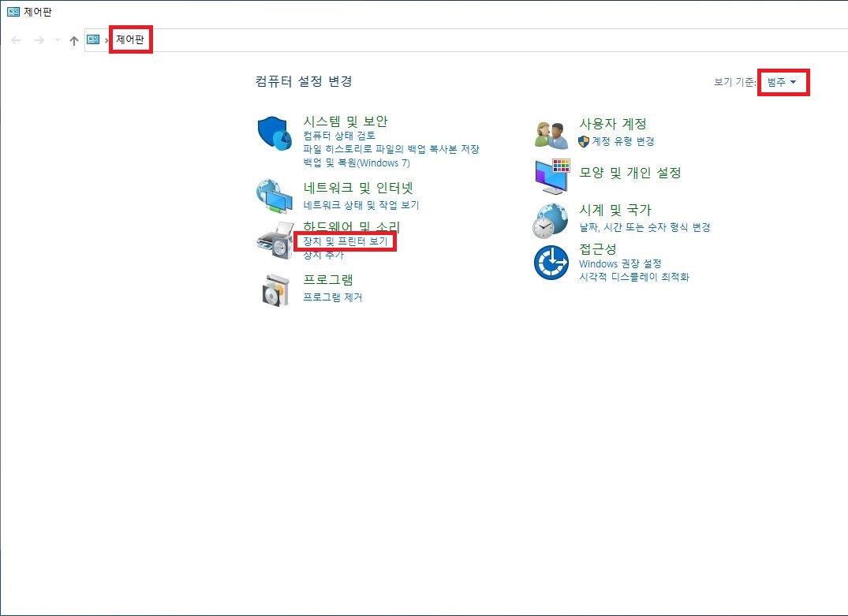Viewport: 848px width, 616px height.
Task: Click the title bar 제어판 window icon
Action: coord(13,11)
